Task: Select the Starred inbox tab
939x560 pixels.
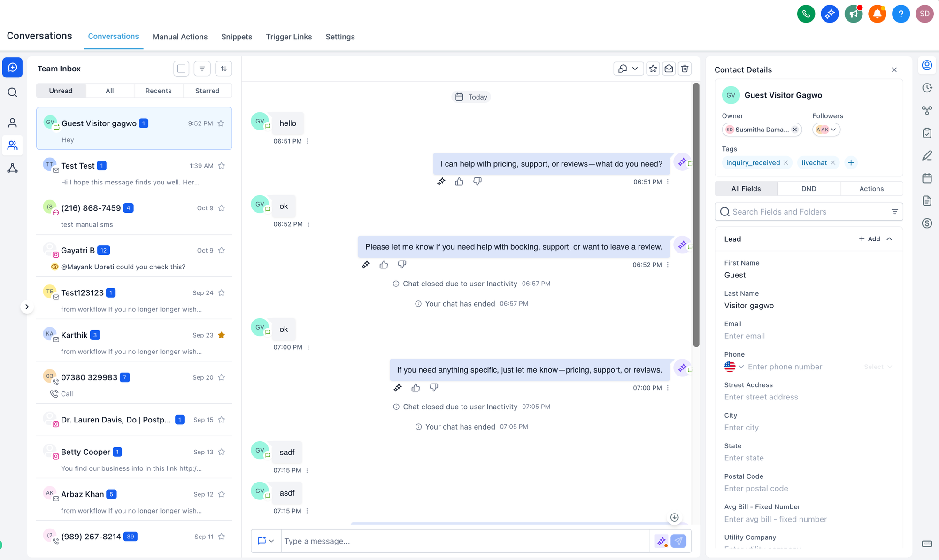Action: [207, 91]
